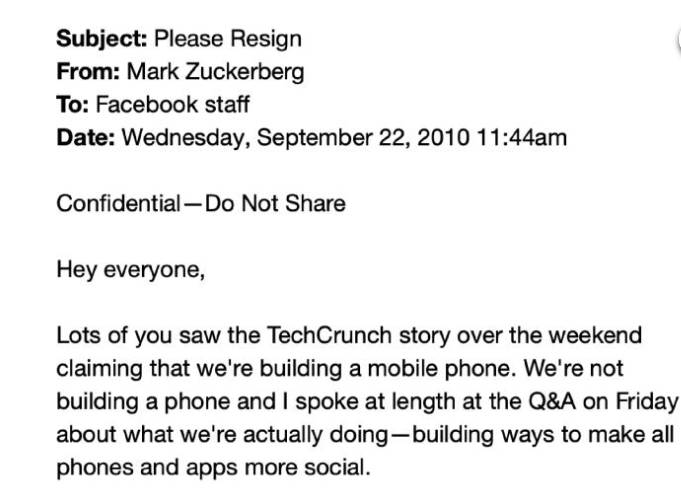681x495 pixels.
Task: Click the recipient "Facebook staff"
Action: [x=171, y=105]
